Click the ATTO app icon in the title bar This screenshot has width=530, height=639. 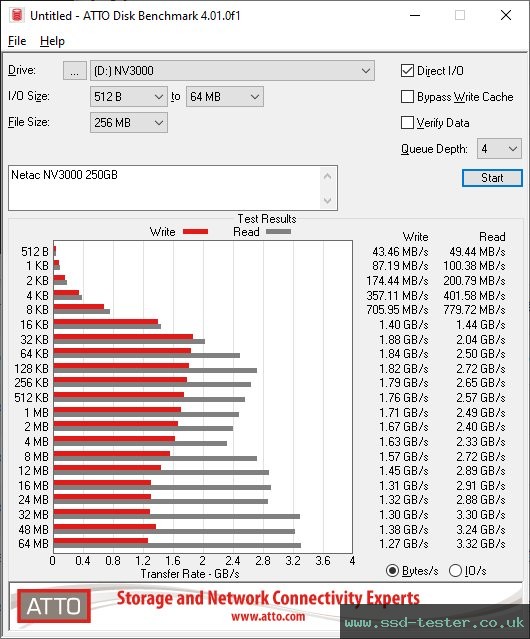[x=17, y=15]
